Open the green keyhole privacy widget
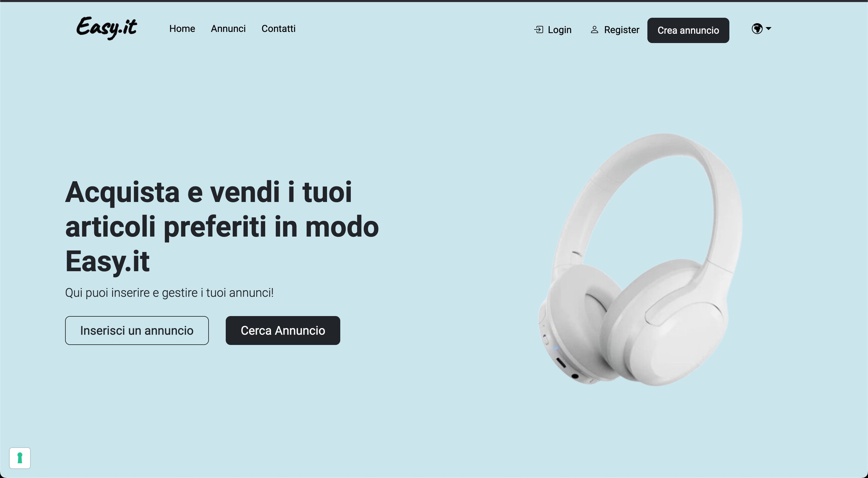The height and width of the screenshot is (478, 868). pyautogui.click(x=20, y=458)
